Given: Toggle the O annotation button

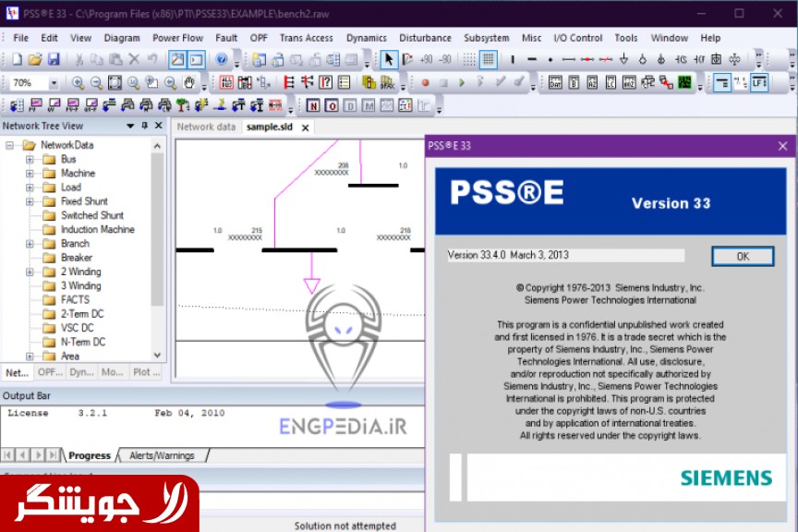Looking at the screenshot, I should [332, 104].
